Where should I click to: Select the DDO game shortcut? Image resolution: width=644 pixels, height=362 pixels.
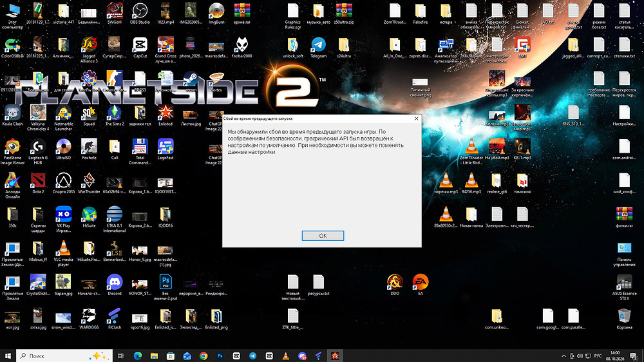click(395, 285)
